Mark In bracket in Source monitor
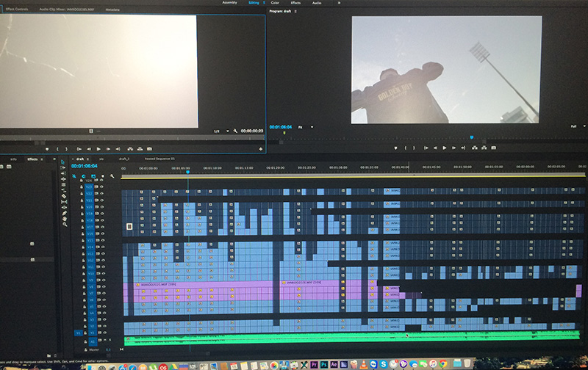The height and width of the screenshot is (370, 588). tap(57, 149)
